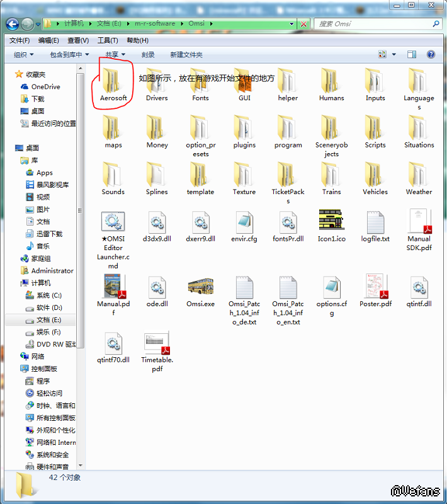Select the Omsi_Patch_1.04_info_en.txt file
This screenshot has width=447, height=504.
[x=288, y=301]
